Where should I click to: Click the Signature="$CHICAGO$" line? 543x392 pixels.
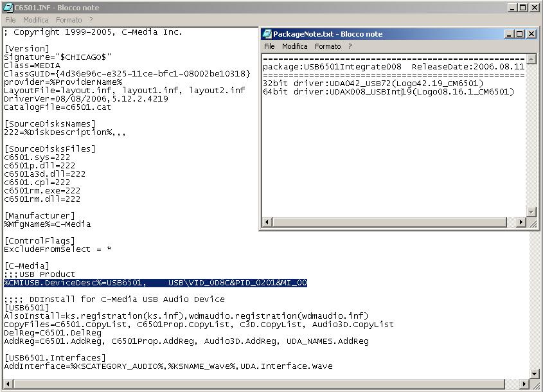click(x=57, y=57)
